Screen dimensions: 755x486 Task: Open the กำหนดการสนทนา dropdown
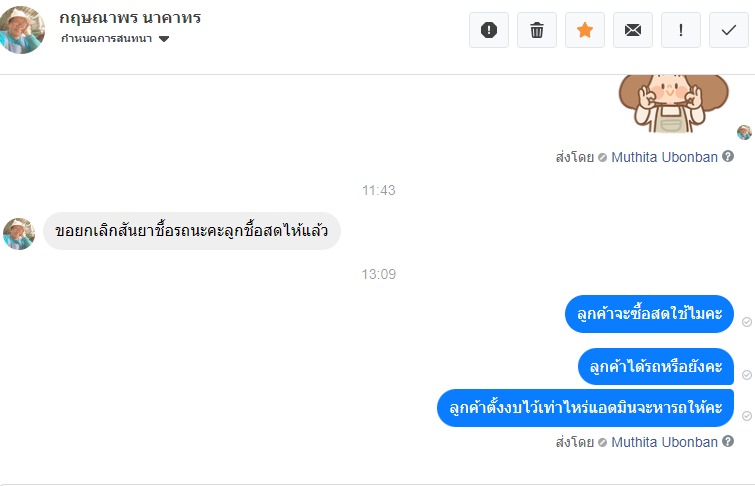click(108, 39)
